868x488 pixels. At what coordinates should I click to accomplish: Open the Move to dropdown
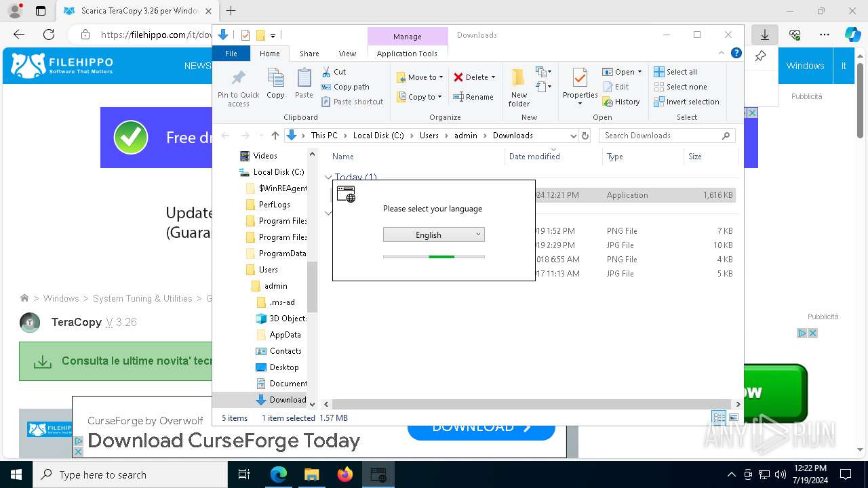420,77
